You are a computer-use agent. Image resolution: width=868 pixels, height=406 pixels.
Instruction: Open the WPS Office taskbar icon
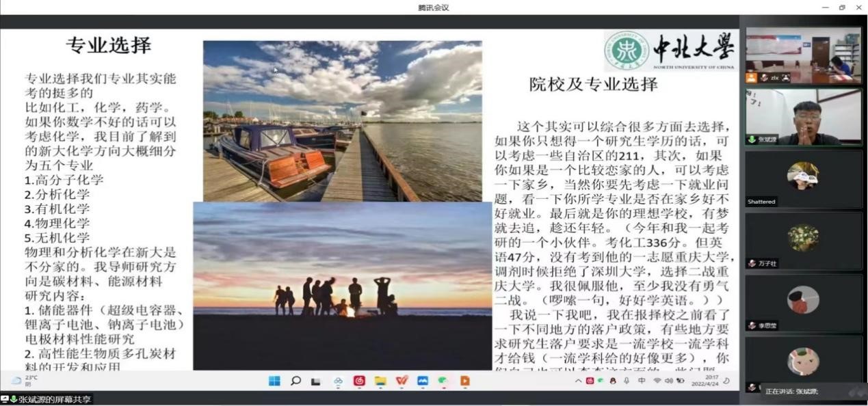pos(402,381)
